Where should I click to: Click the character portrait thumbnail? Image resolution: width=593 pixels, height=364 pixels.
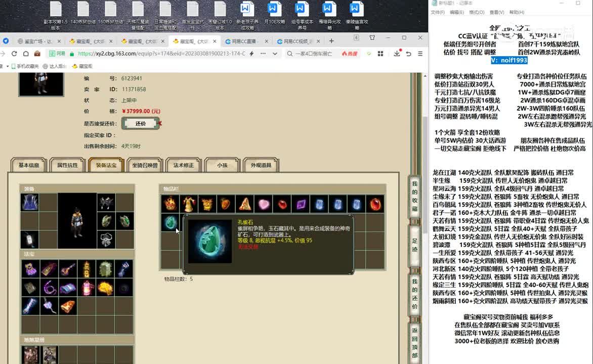pyautogui.click(x=41, y=84)
